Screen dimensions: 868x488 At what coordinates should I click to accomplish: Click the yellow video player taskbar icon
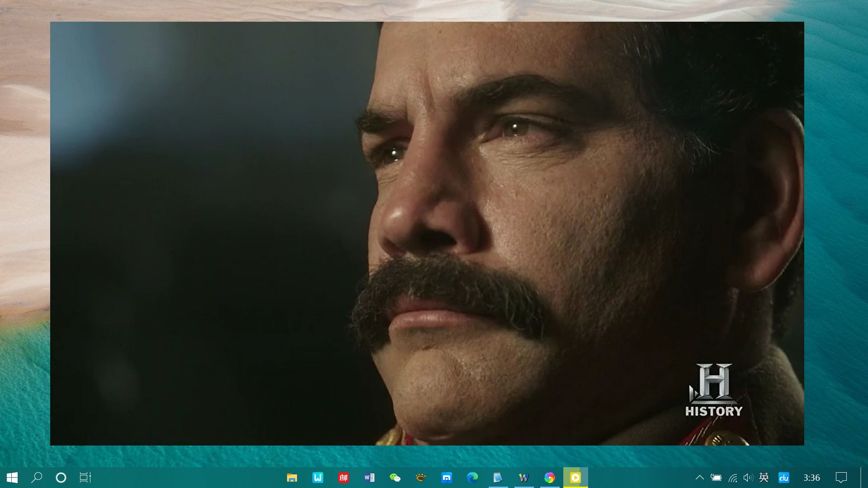(575, 478)
